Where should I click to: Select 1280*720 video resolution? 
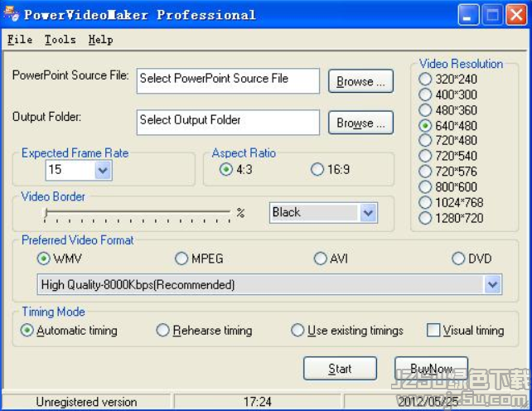[x=451, y=218]
